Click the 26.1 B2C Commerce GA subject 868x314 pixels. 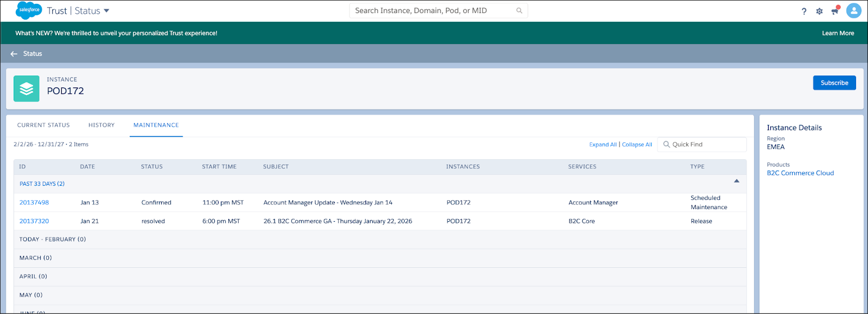337,221
